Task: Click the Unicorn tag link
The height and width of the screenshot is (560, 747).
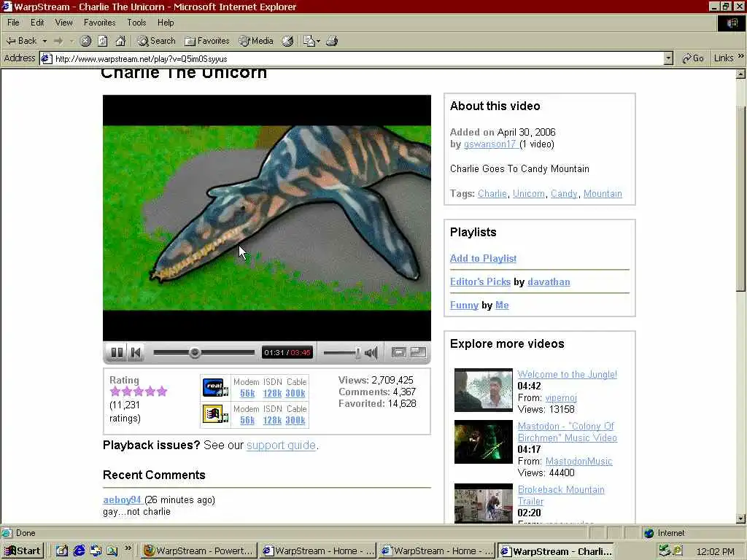Action: pos(528,194)
